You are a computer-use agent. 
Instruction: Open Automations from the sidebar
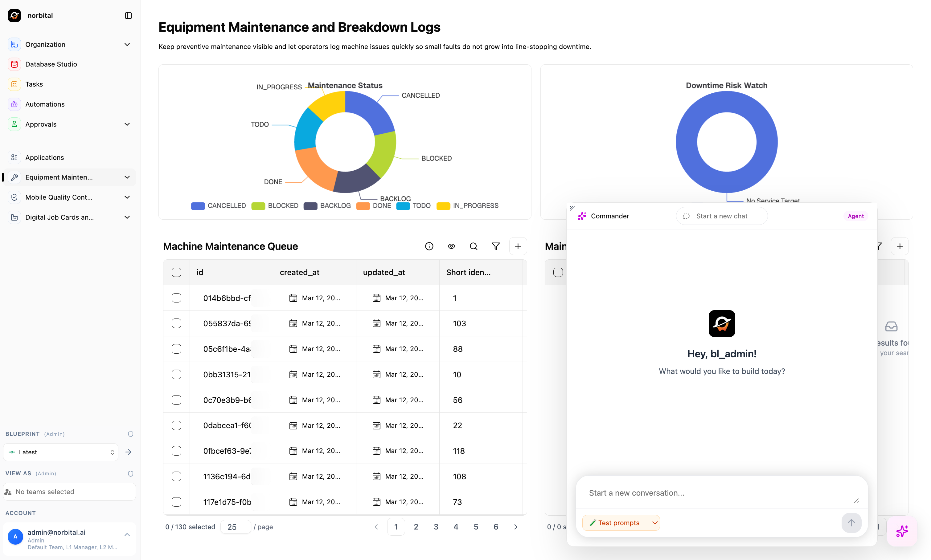(x=45, y=104)
